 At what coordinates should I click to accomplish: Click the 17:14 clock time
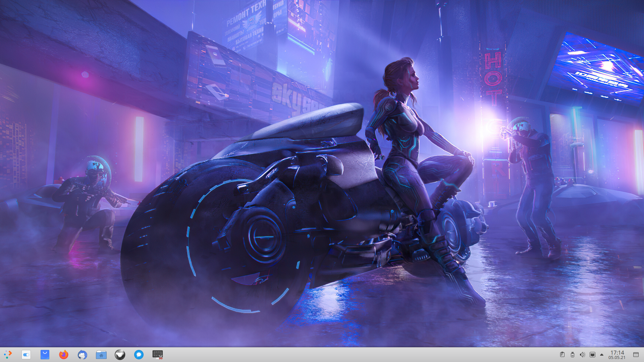(617, 352)
